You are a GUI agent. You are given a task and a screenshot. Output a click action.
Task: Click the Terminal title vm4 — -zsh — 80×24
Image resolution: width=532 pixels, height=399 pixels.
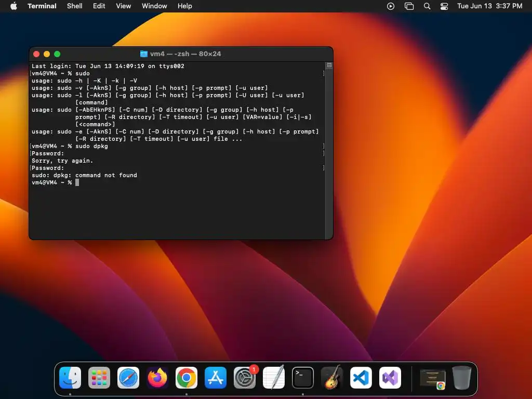tap(185, 54)
